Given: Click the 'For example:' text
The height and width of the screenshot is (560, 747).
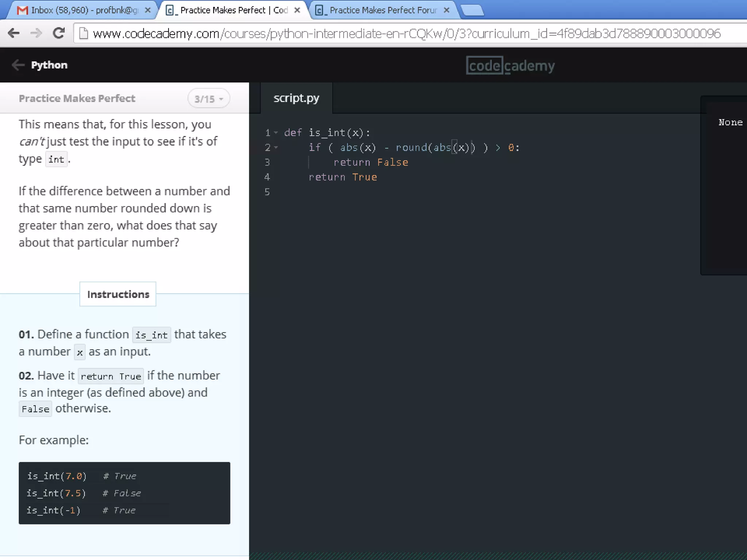Looking at the screenshot, I should [x=54, y=440].
